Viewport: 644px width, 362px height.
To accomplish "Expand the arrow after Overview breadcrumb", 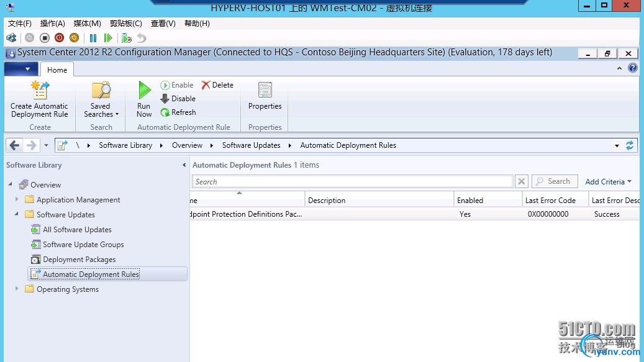I will (x=212, y=145).
